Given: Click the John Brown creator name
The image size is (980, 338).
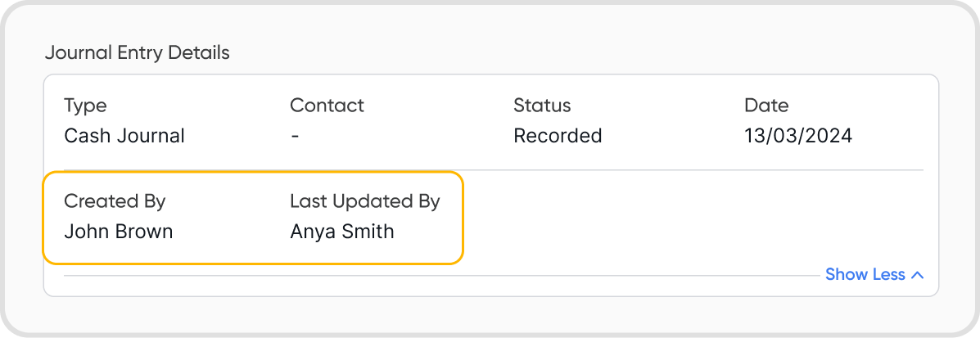Looking at the screenshot, I should point(119,232).
